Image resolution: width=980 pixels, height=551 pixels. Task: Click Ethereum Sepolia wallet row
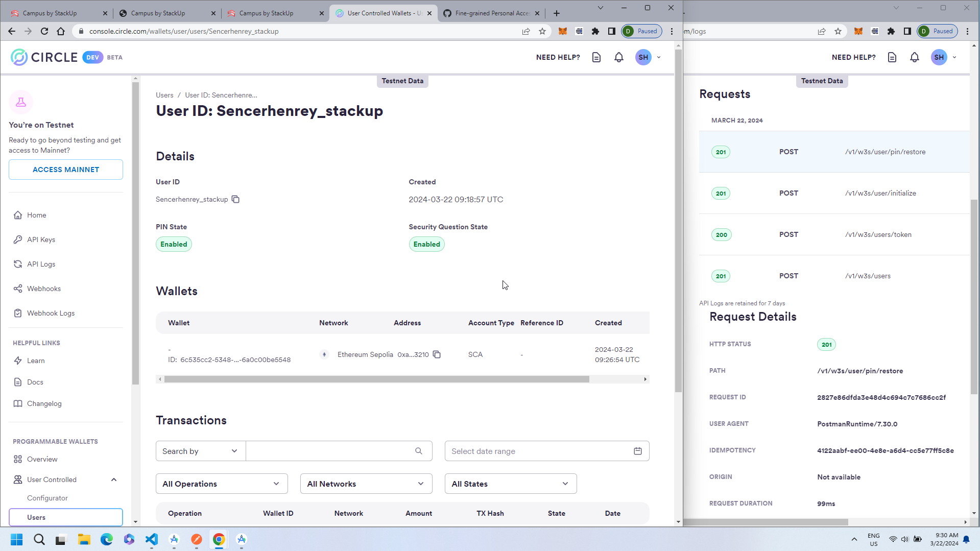(x=402, y=354)
